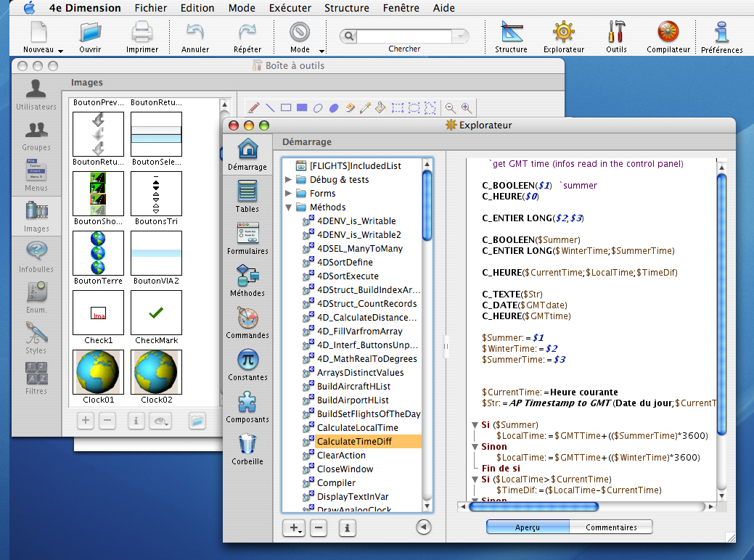
Task: Click the zoom in magnifier
Action: click(x=467, y=107)
